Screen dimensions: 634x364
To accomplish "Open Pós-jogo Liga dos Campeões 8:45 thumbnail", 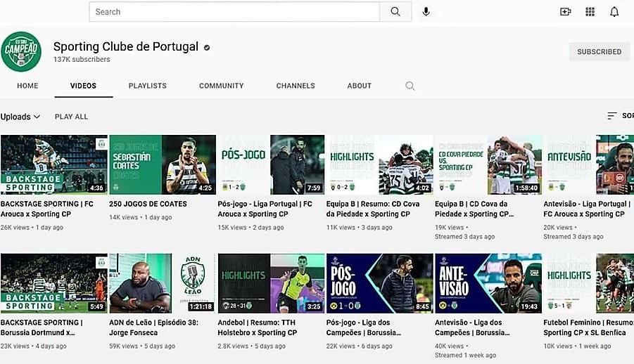I will (380, 283).
